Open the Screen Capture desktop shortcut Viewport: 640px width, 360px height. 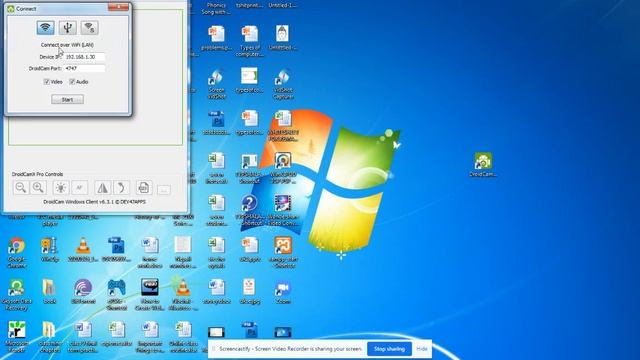pos(216,84)
